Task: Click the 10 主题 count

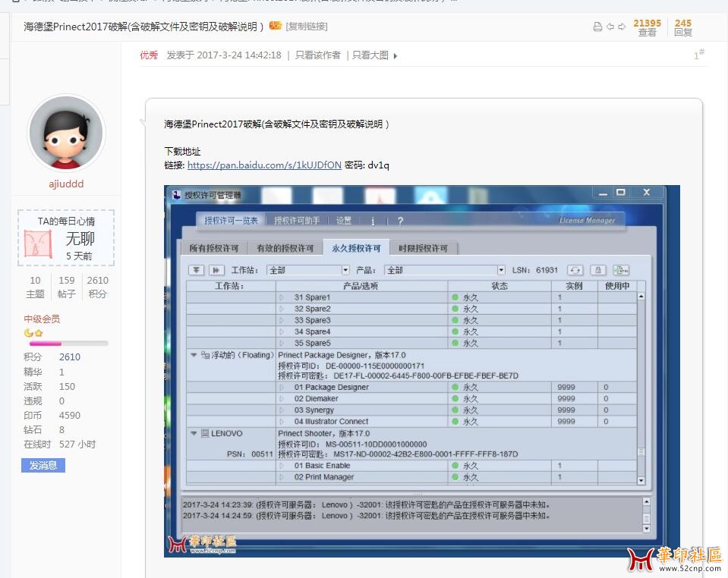Action: (35, 287)
